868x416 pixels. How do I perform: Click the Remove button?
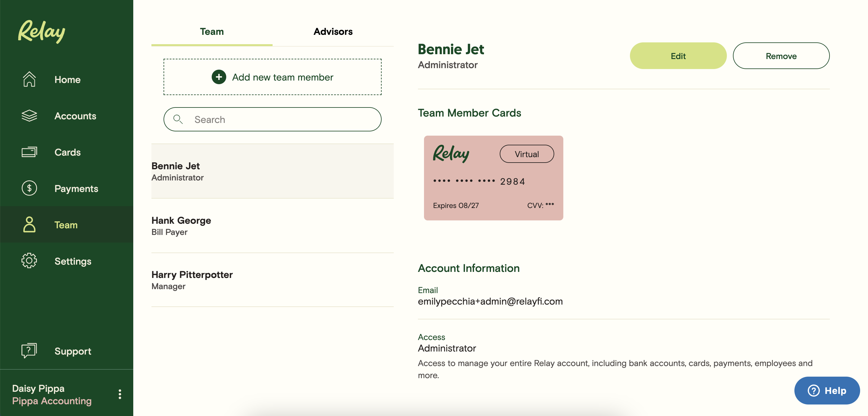781,56
